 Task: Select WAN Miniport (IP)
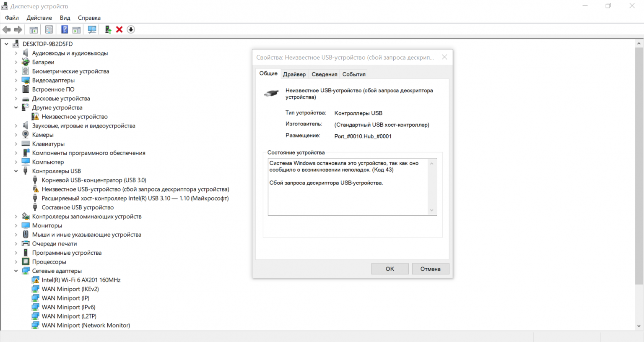click(65, 298)
